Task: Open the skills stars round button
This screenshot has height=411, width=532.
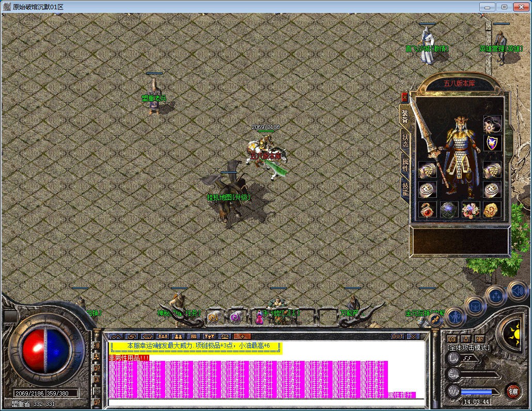Action: point(496,295)
